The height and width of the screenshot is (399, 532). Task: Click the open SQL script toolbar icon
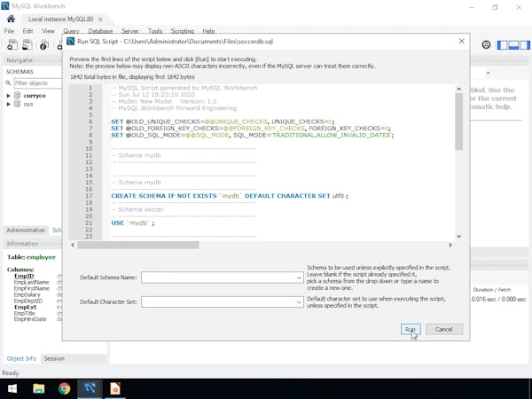pyautogui.click(x=27, y=45)
